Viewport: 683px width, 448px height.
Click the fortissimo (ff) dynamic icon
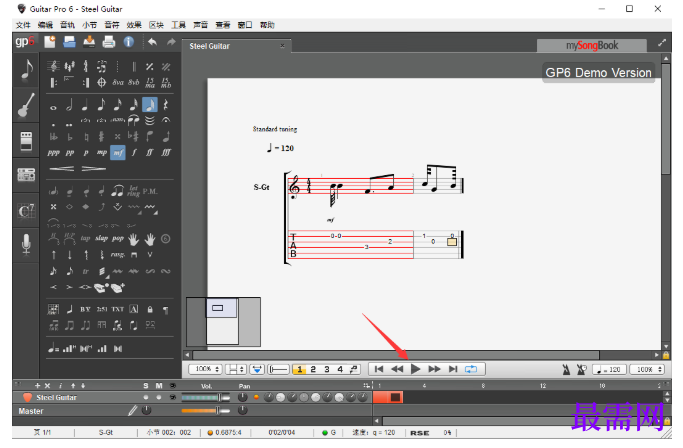click(150, 153)
